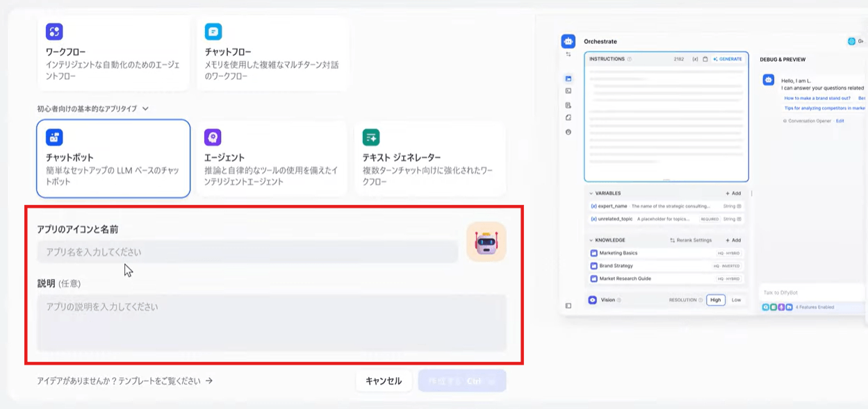This screenshot has height=409, width=868.
Task: Click the swap arrows icon under Orchestrate logo
Action: (568, 54)
